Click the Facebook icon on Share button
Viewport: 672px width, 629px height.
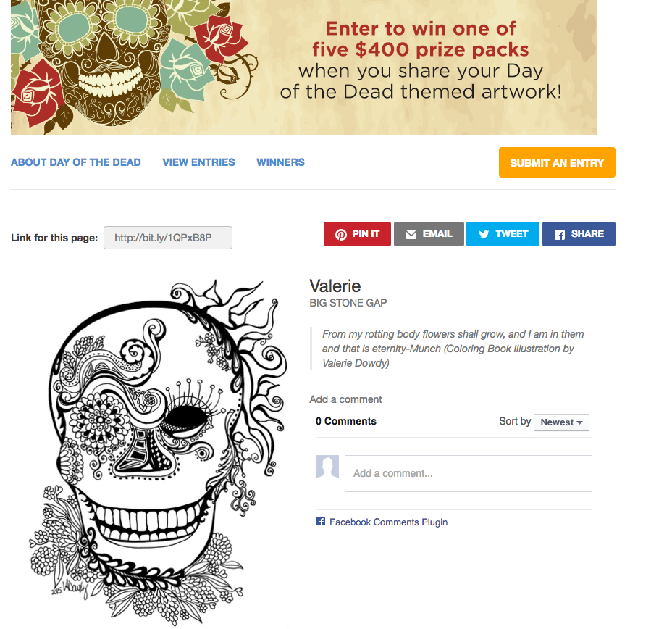(x=559, y=235)
